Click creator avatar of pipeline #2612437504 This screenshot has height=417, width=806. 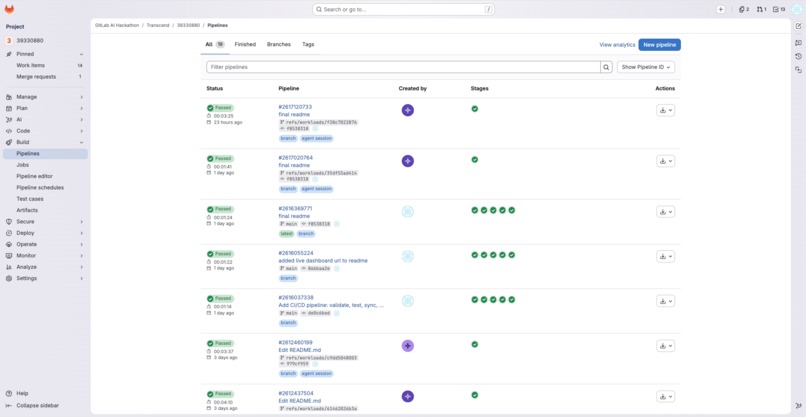pos(408,396)
